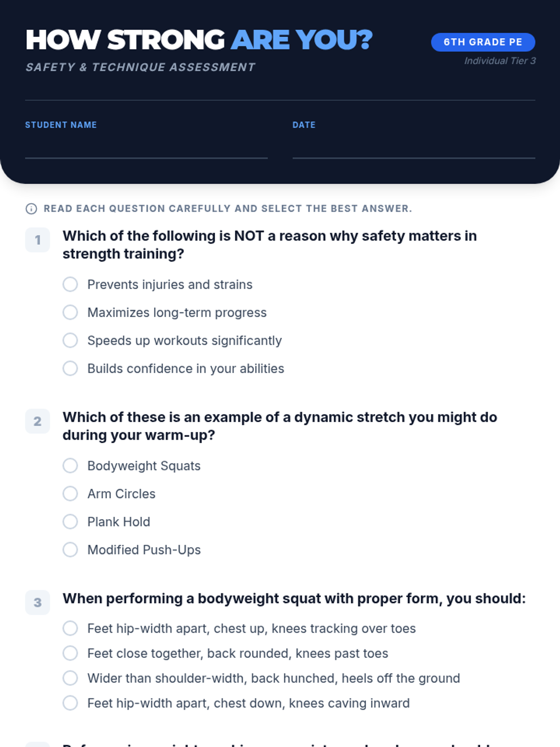Pick 'Builds confidence in your abilities' option

coord(70,368)
